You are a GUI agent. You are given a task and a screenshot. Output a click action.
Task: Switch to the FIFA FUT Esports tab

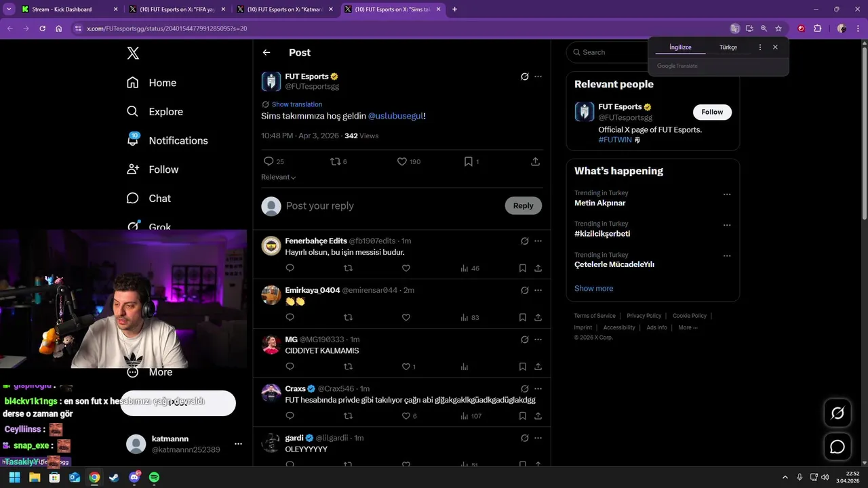176,9
